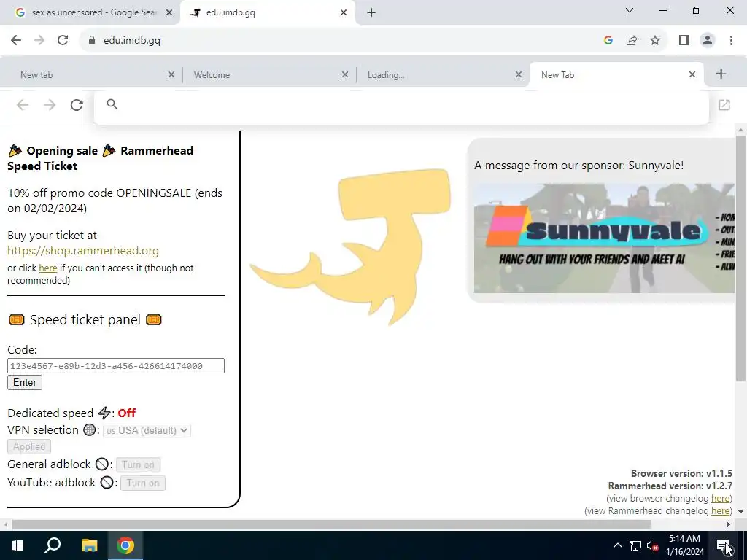
Task: Click the Rammerhead browser forward arrow
Action: click(50, 105)
